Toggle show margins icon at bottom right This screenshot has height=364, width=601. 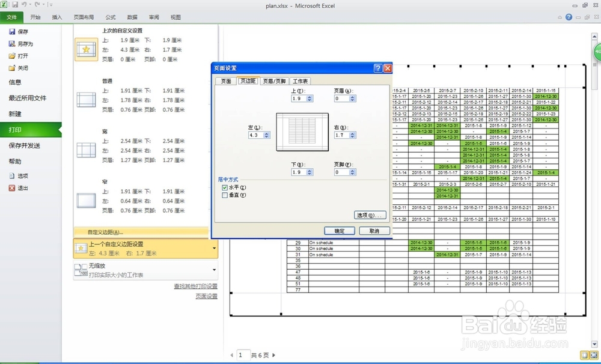585,355
